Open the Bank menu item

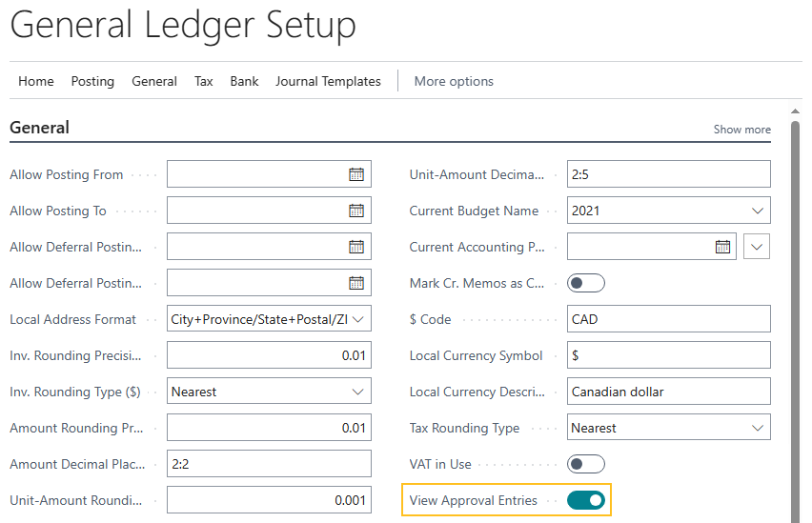(x=244, y=82)
